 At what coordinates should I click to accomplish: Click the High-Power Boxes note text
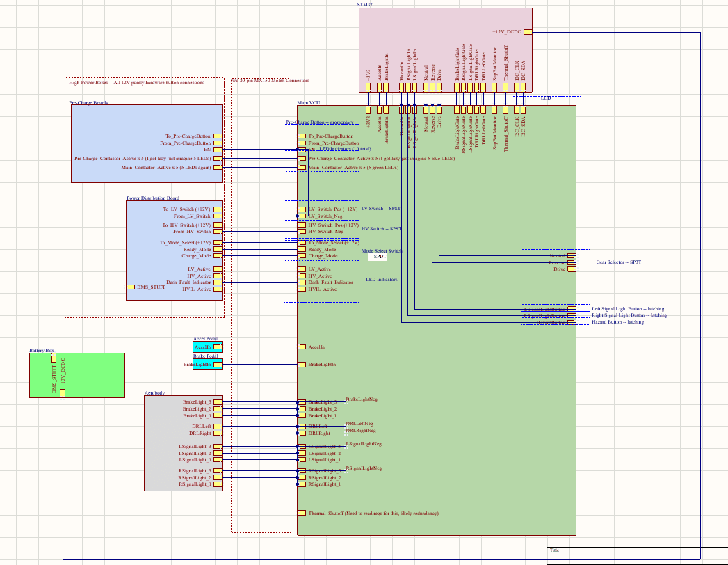click(136, 83)
